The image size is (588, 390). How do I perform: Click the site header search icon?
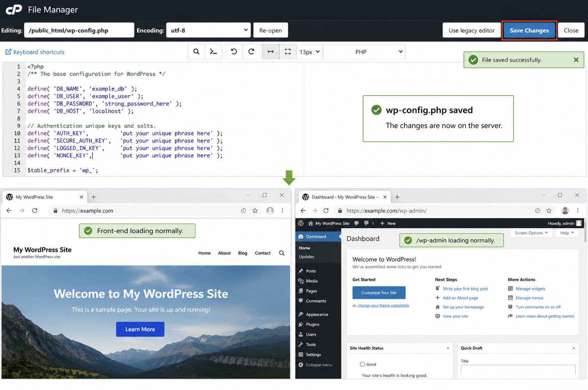[x=282, y=253]
